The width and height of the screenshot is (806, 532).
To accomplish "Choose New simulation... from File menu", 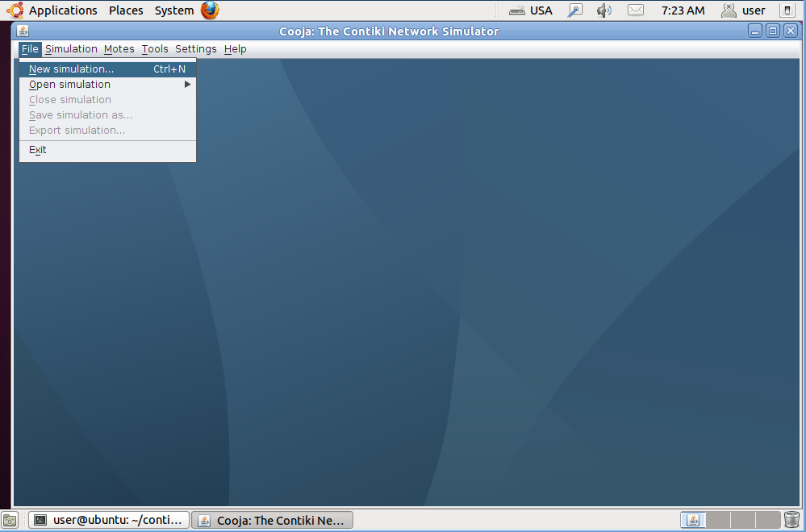I will pos(107,69).
